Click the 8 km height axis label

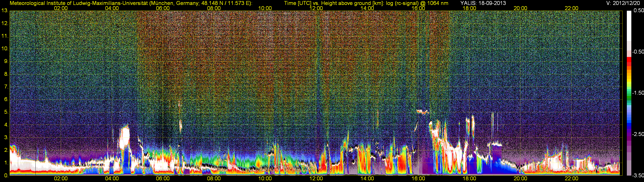pyautogui.click(x=6, y=74)
